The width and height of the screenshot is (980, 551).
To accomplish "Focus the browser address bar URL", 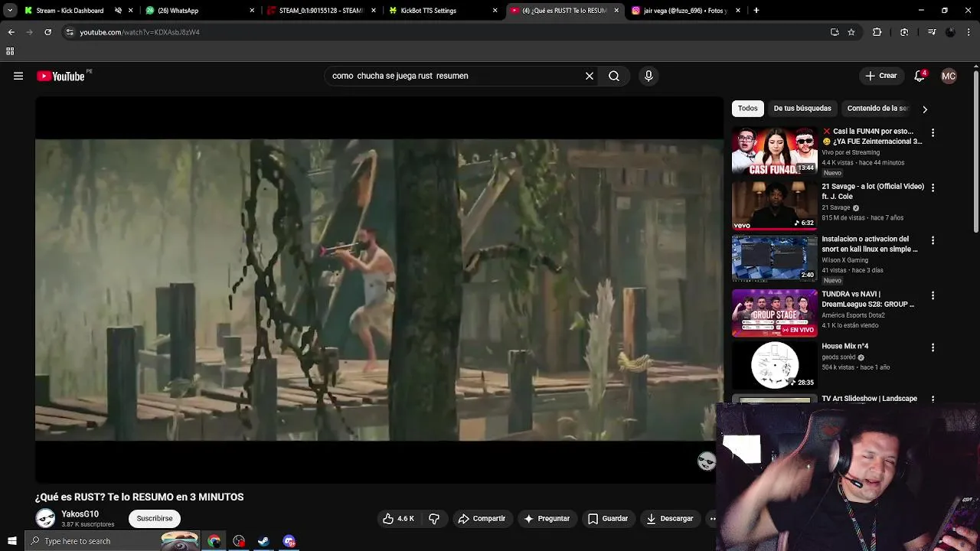I will tap(139, 32).
